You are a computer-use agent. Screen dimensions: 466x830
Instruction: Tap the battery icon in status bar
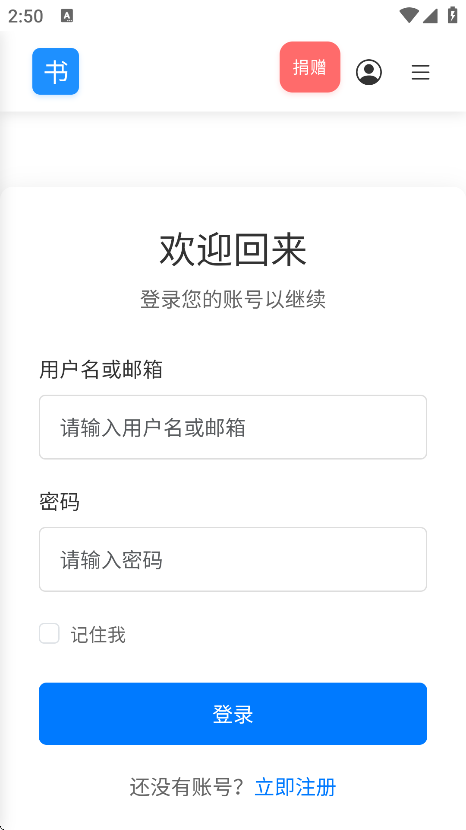(x=452, y=15)
